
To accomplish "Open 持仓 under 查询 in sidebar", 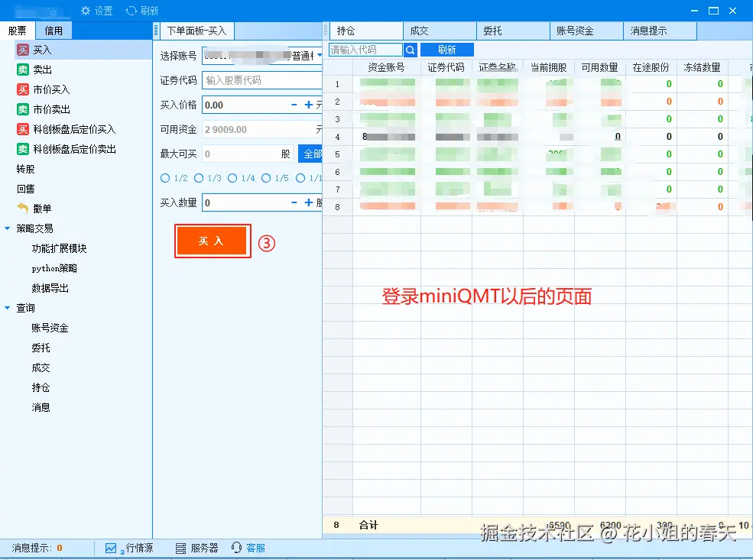I will click(41, 387).
